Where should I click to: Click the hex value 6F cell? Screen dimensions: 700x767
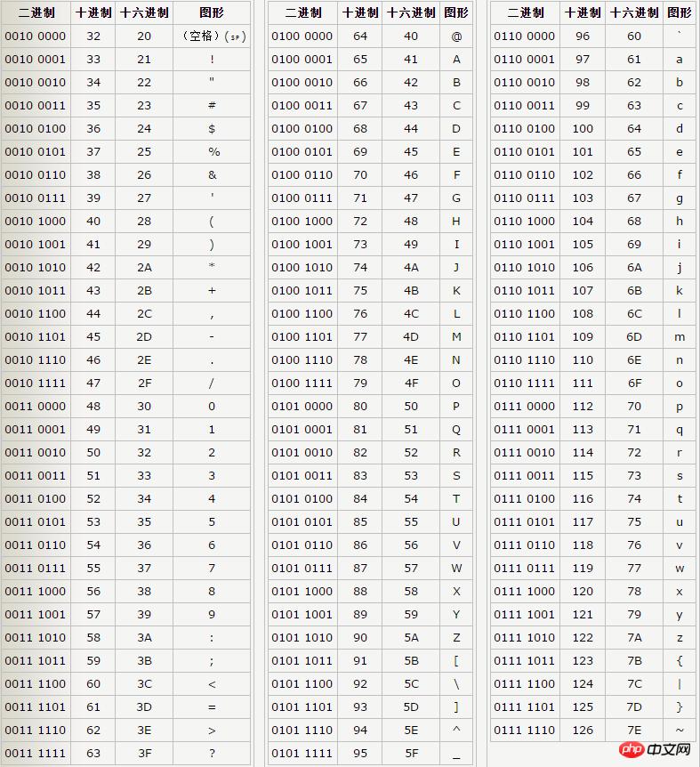pyautogui.click(x=633, y=383)
